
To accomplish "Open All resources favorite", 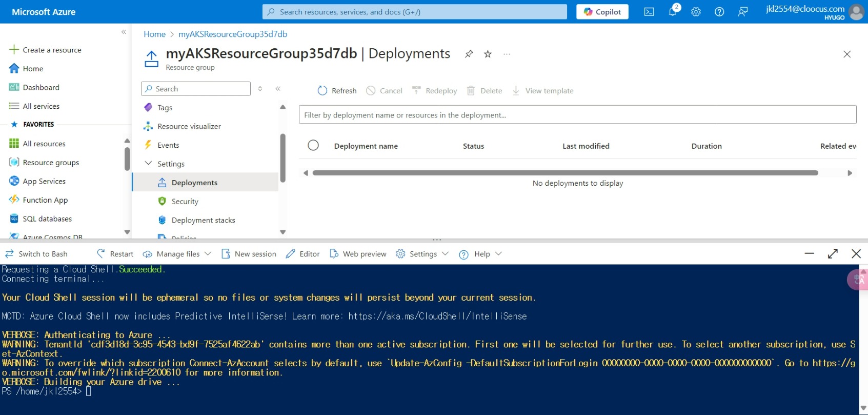I will 38,144.
